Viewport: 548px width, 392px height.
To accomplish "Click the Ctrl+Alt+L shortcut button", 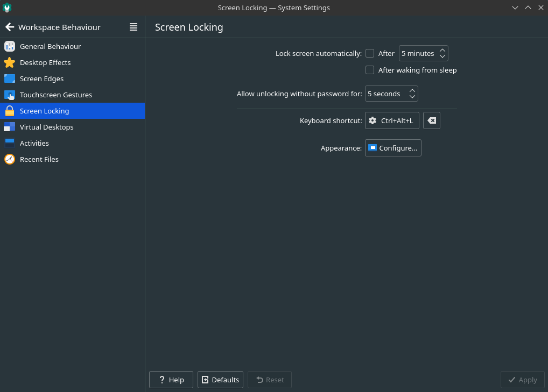I will (392, 120).
